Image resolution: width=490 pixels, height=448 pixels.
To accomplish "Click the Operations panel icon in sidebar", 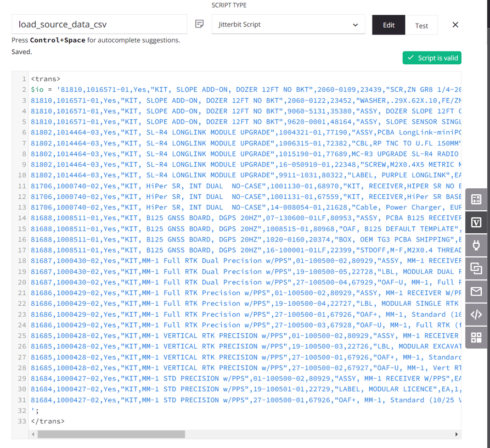I will 476,269.
